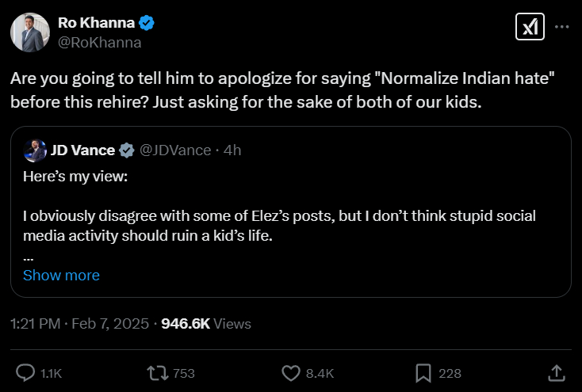The width and height of the screenshot is (582, 392).
Task: Click Ro Khanna's verified badge
Action: coord(147,23)
